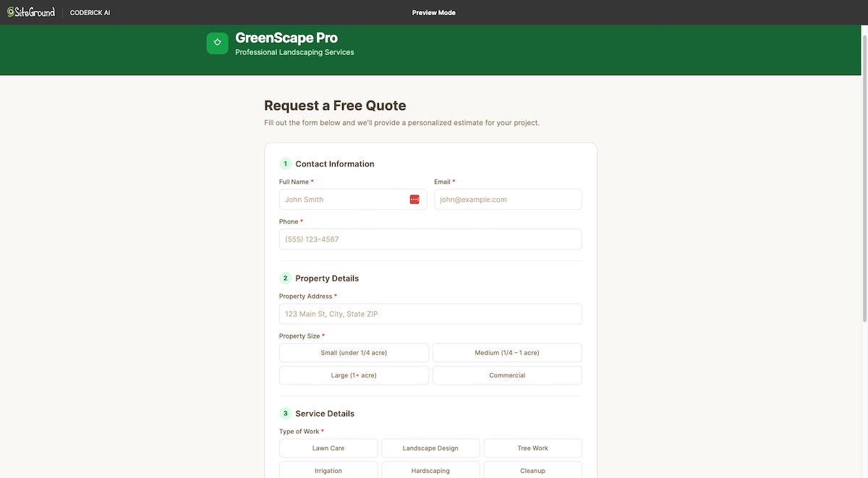Toggle Irrigation work type
This screenshot has width=868, height=478.
click(328, 470)
